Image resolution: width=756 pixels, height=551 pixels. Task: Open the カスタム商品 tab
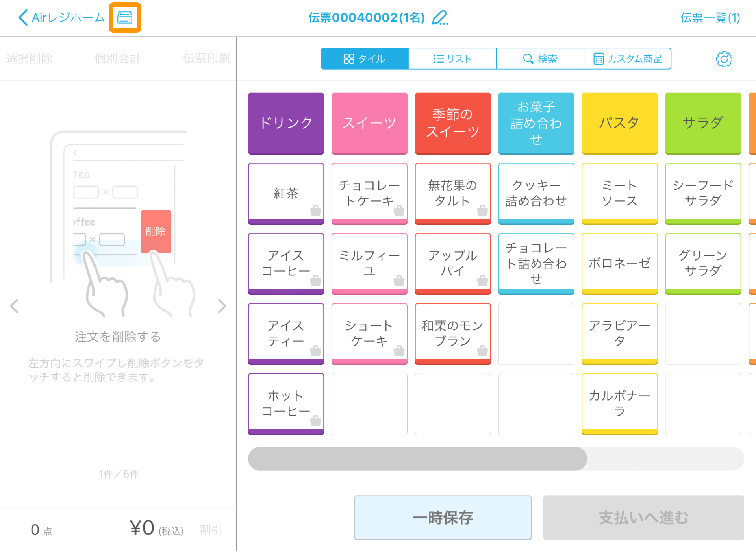coord(628,59)
